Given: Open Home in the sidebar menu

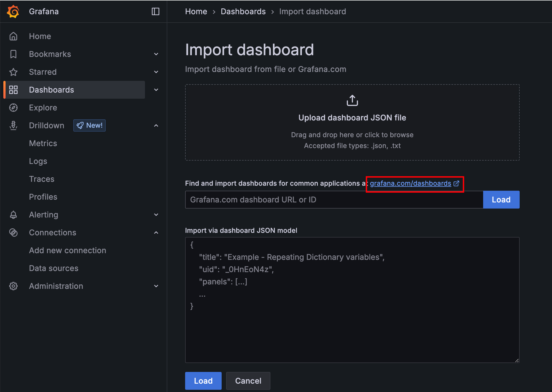Looking at the screenshot, I should pos(40,36).
